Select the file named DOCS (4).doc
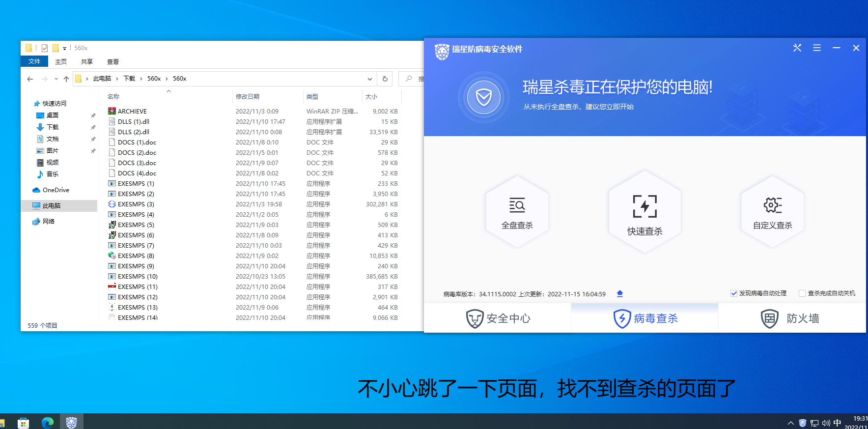The image size is (868, 429). (137, 173)
